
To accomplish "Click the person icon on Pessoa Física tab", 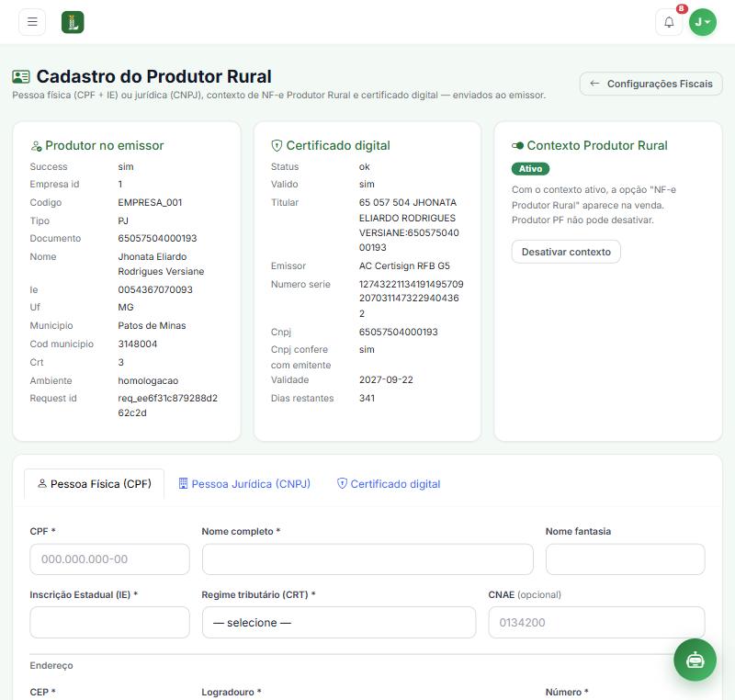I will [x=42, y=483].
